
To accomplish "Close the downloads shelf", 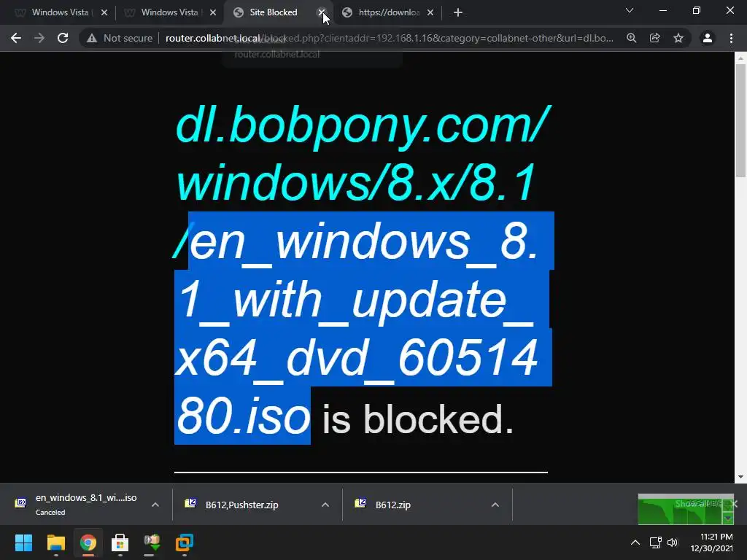I will pyautogui.click(x=734, y=503).
